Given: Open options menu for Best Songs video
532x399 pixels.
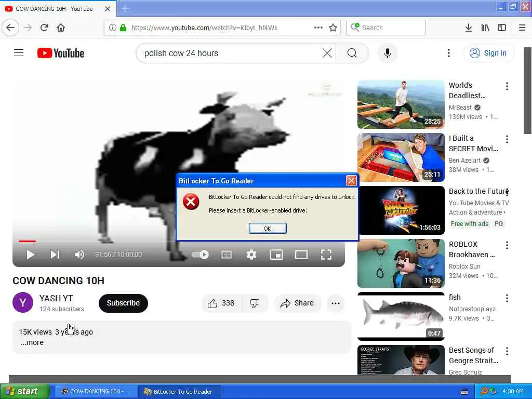Looking at the screenshot, I should click(x=507, y=351).
